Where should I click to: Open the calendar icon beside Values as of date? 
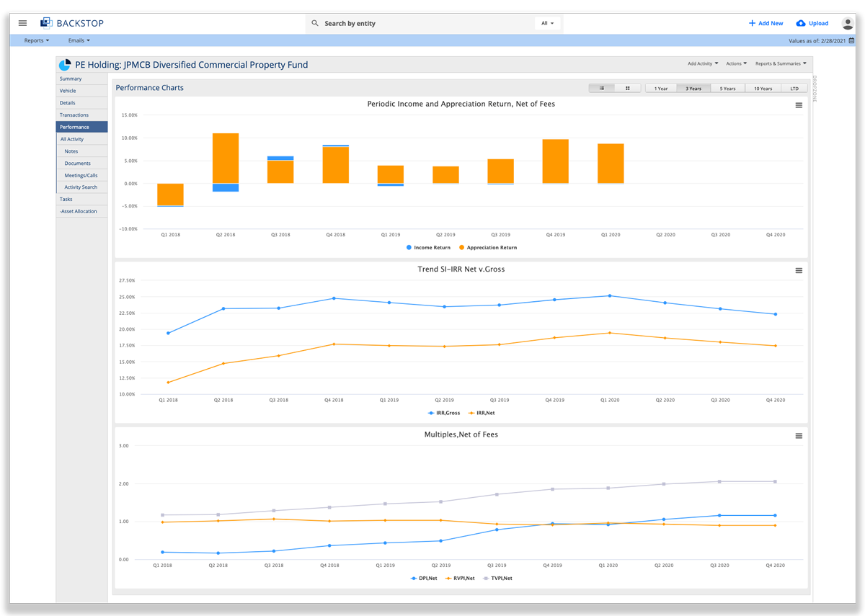tap(851, 41)
